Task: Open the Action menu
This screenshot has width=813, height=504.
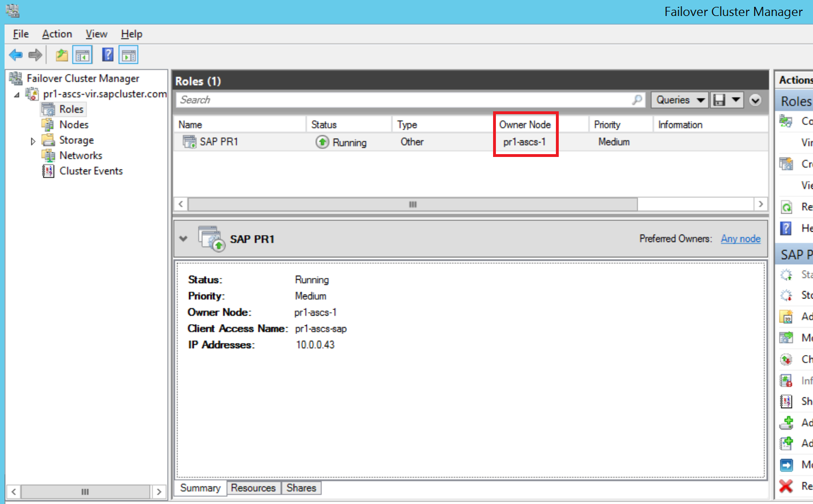Action: point(57,34)
